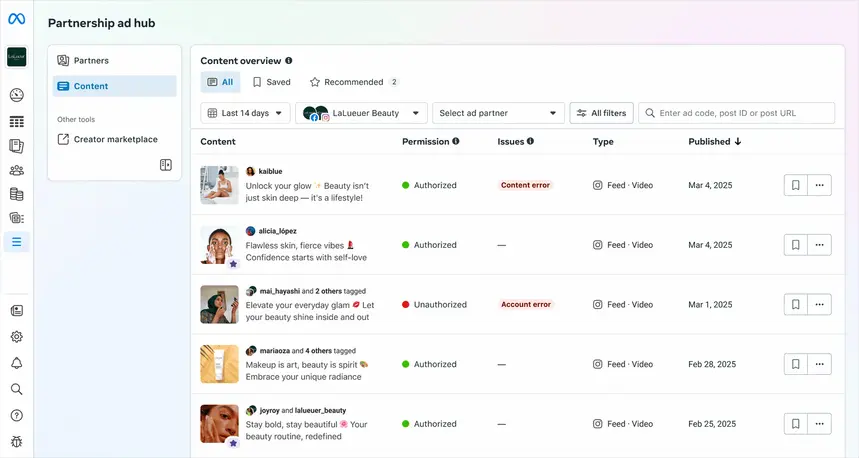Switch to the Saved tab

[271, 82]
